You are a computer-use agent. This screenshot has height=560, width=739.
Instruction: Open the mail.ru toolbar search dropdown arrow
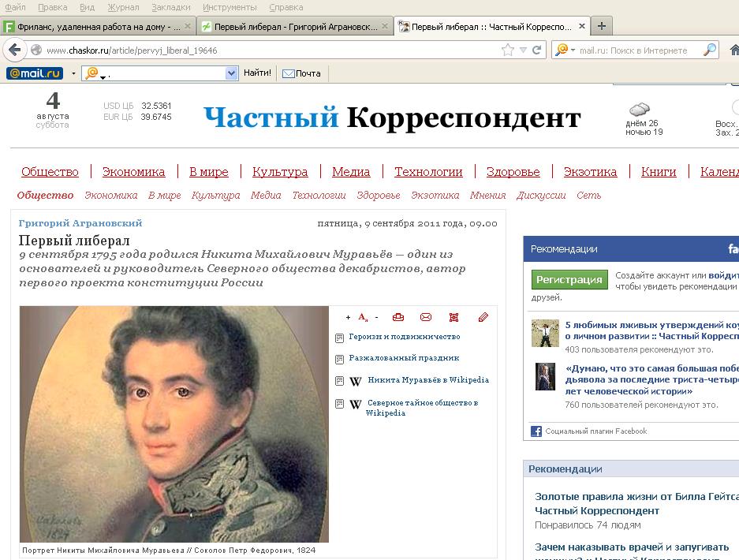click(231, 73)
